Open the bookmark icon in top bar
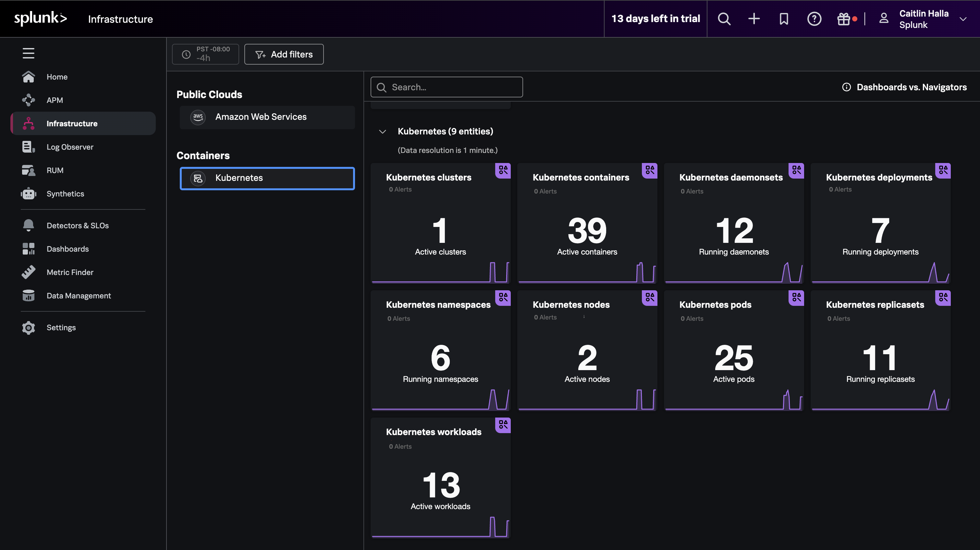This screenshot has width=980, height=550. pos(784,19)
